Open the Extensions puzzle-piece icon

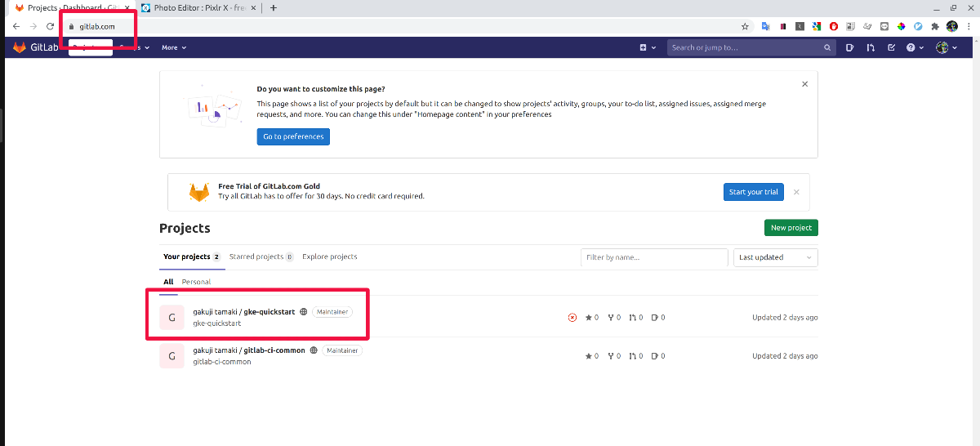click(x=935, y=26)
